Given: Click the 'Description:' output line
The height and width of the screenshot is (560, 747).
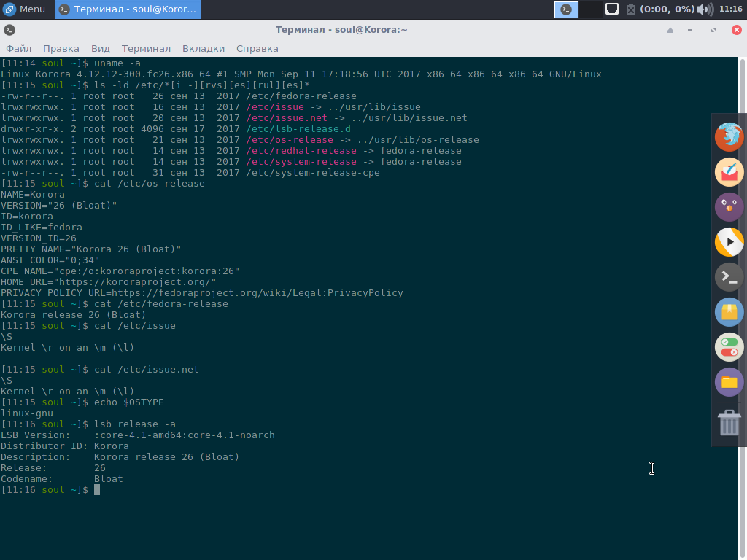Looking at the screenshot, I should pos(120,458).
